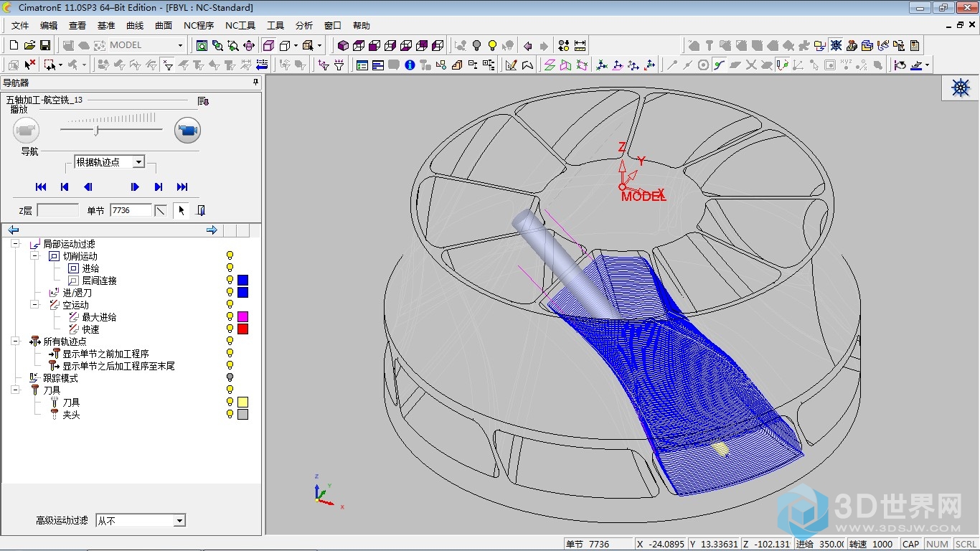Toggle the bulb for 显示单节之前加工程序

pos(230,354)
